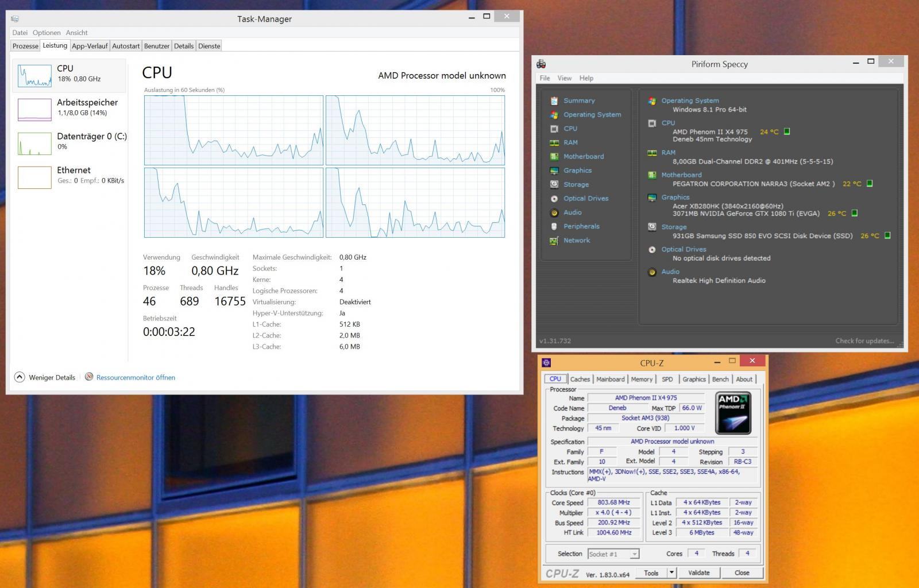Screen dimensions: 919x588
Task: Click green motherboard temperature indicator
Action: click(870, 184)
